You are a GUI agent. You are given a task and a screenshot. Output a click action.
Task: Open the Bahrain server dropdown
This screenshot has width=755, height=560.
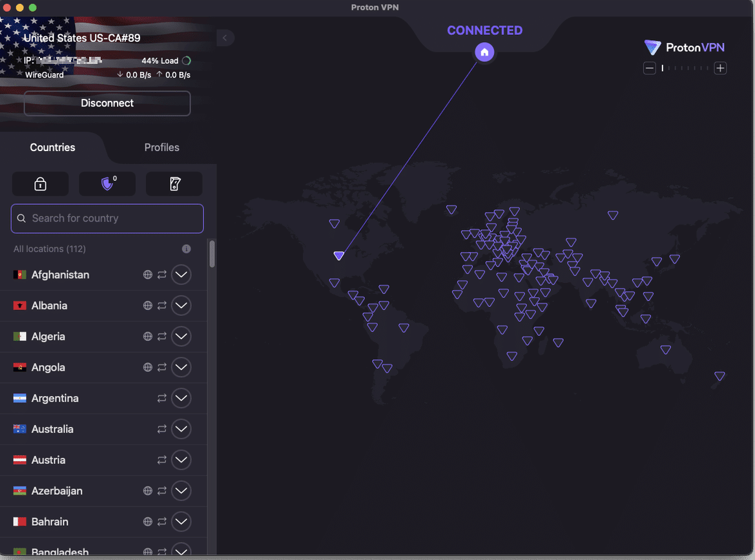point(181,521)
